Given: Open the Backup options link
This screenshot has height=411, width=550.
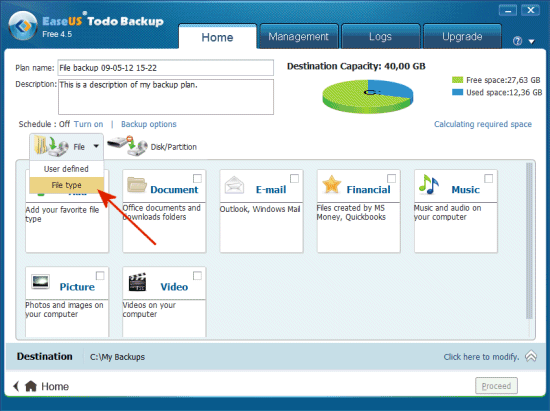Looking at the screenshot, I should click(x=149, y=124).
